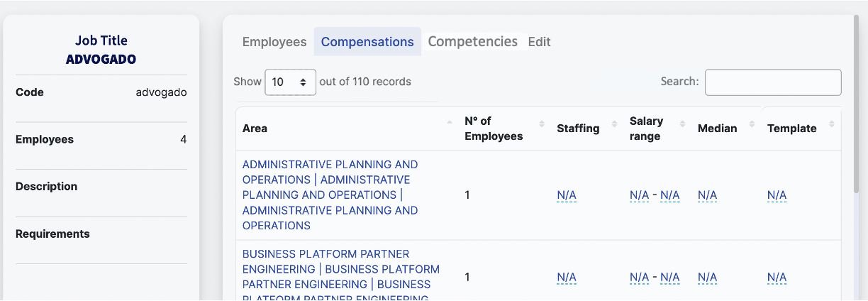Screen dimensions: 868x301
Task: Open Administrative Planning and Operations area link
Action: [330, 195]
